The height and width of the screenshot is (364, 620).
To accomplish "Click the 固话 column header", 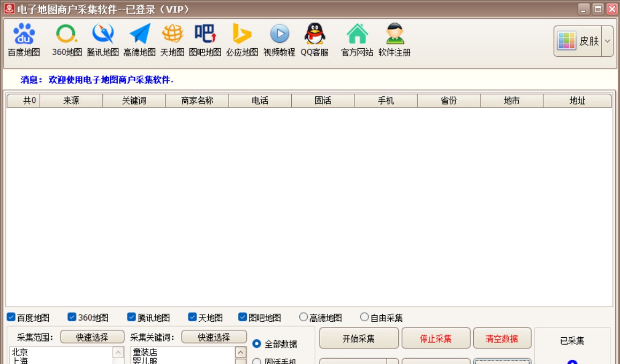I will 323,101.
